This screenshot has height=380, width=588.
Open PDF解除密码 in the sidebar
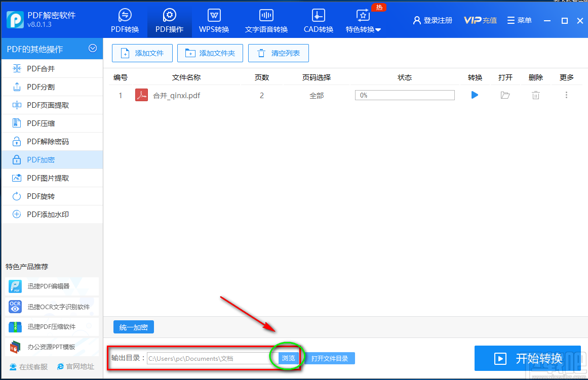tap(52, 142)
